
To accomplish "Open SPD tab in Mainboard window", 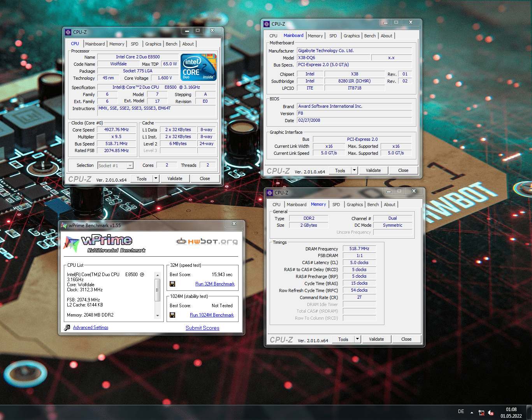I will 333,36.
